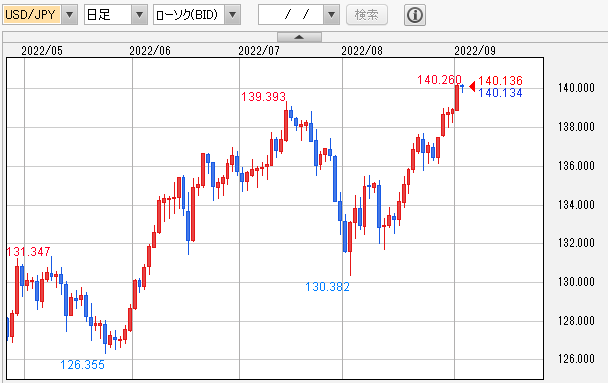Click the 126.000 price axis label
The height and width of the screenshot is (383, 608).
[x=576, y=359]
